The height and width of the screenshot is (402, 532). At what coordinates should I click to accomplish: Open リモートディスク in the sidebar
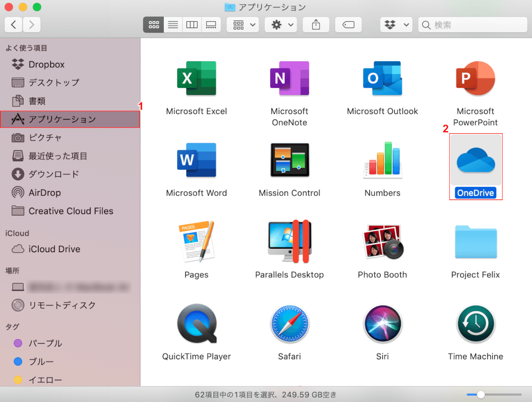click(70, 306)
